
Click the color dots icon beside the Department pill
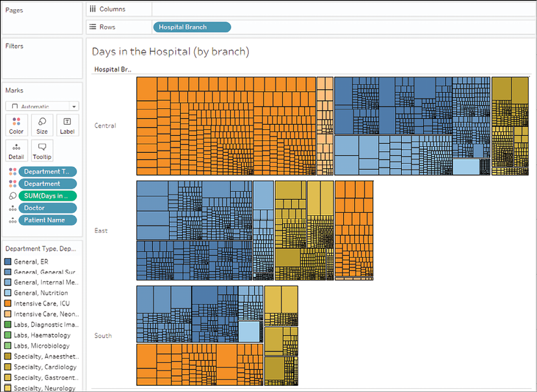12,183
